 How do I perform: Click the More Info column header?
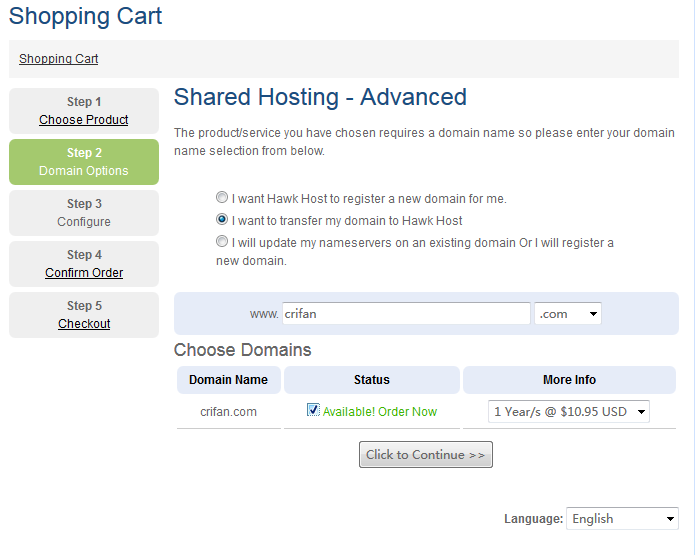(x=570, y=380)
